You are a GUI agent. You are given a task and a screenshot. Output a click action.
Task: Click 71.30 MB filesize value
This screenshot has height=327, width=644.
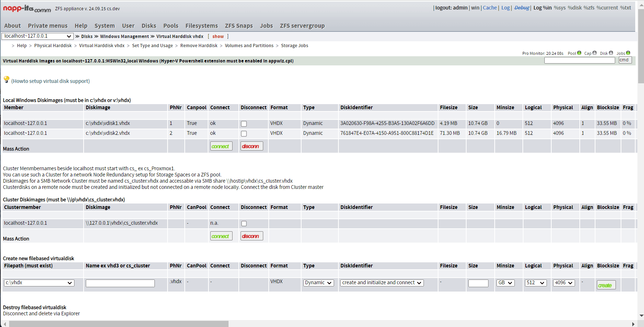click(450, 133)
